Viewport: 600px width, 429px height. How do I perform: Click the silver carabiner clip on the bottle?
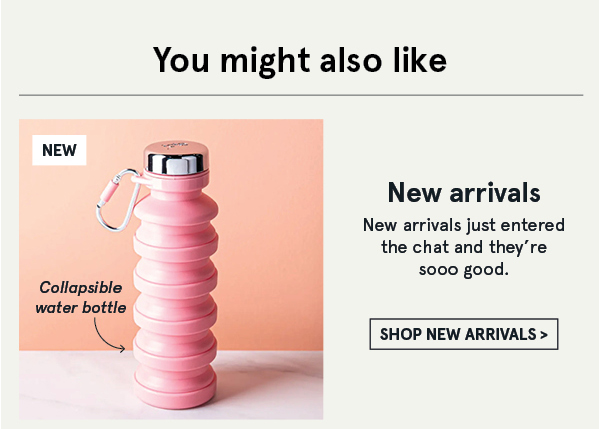coord(118,200)
